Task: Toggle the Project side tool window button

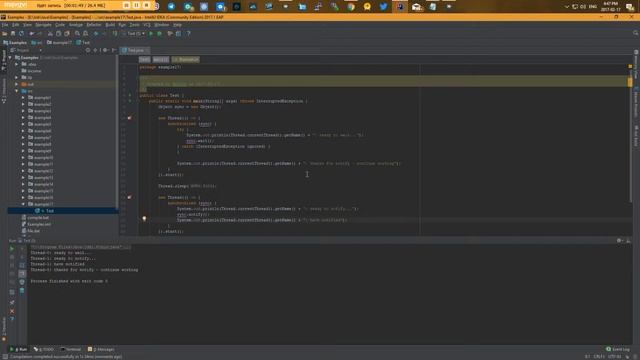Action: click(4, 60)
